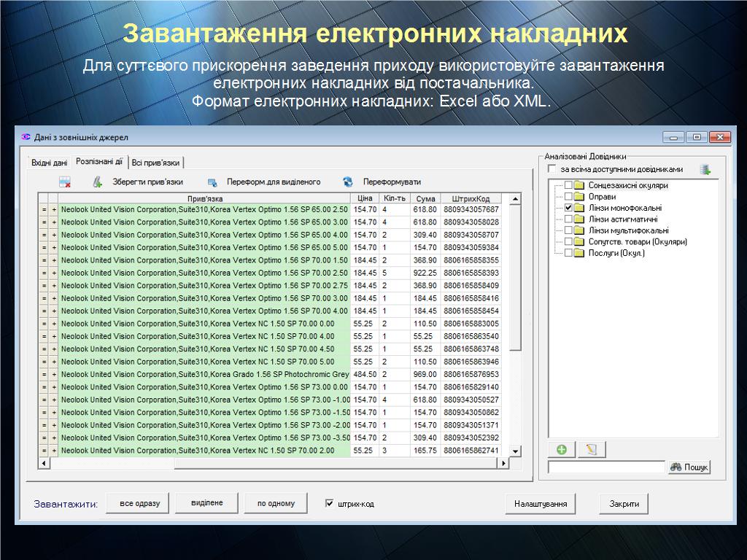The image size is (747, 560).
Task: Click the Переформ.для виділеного icon
Action: click(212, 182)
